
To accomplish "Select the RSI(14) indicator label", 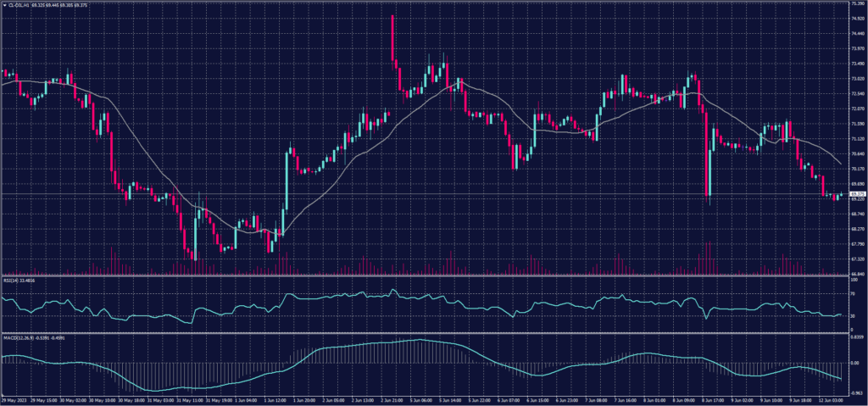I will point(10,279).
